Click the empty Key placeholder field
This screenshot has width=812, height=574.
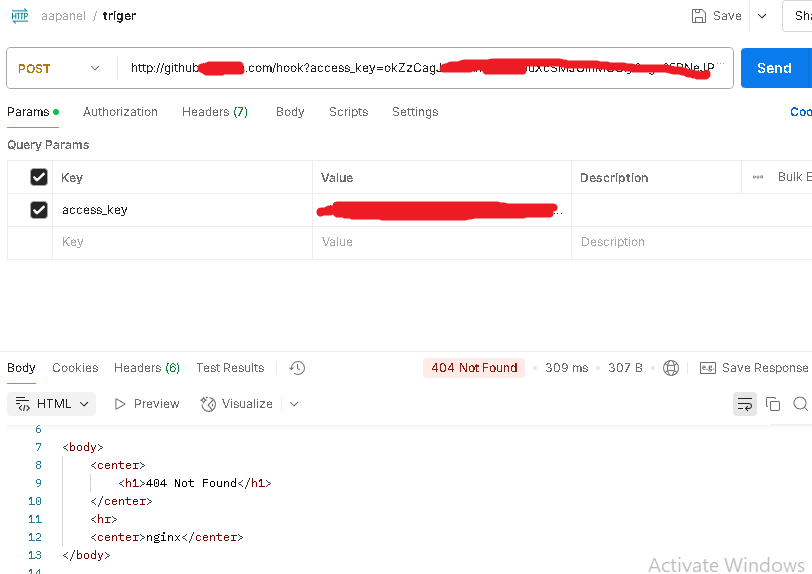click(182, 242)
